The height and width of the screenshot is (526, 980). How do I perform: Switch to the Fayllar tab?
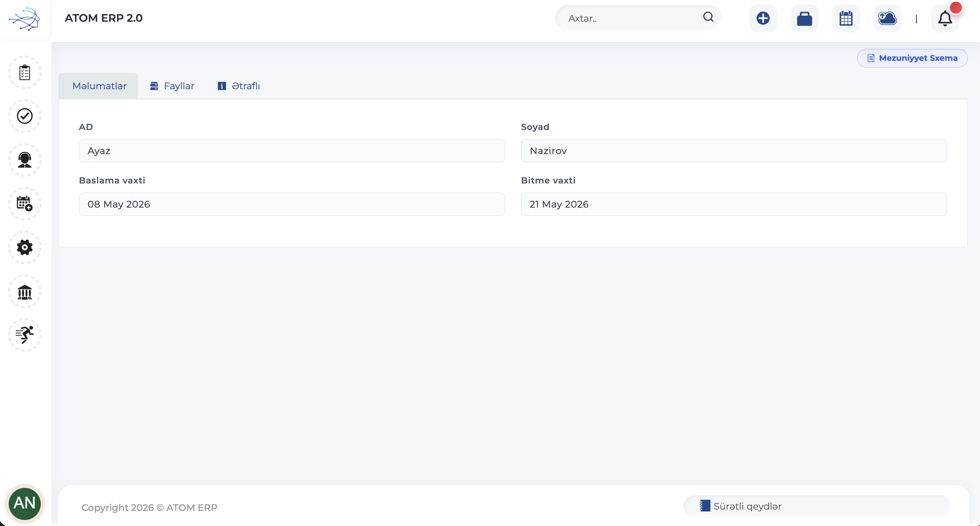coord(172,86)
